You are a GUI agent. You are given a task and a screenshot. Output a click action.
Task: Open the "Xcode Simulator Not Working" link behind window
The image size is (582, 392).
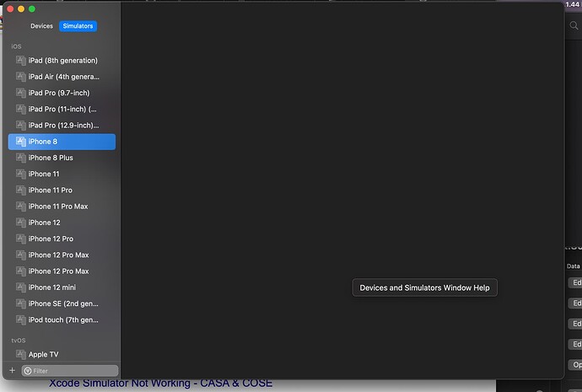[x=161, y=384]
